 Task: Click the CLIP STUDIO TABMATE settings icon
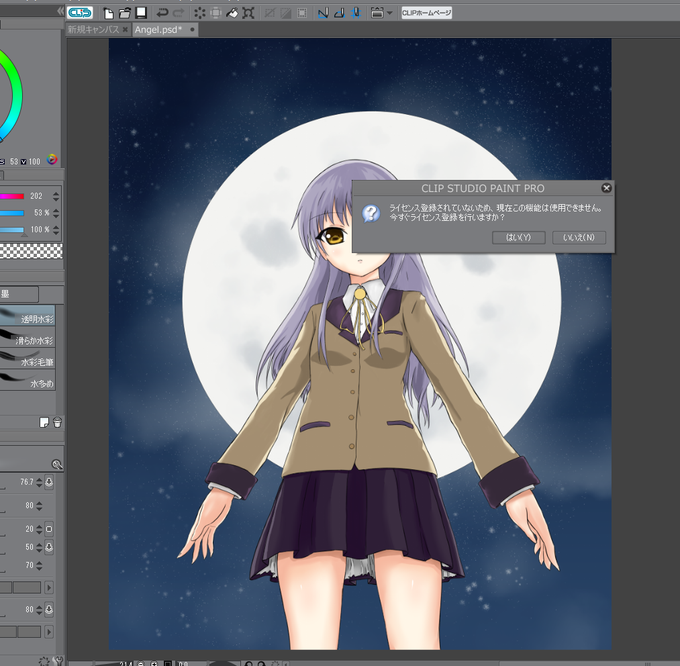point(377,13)
